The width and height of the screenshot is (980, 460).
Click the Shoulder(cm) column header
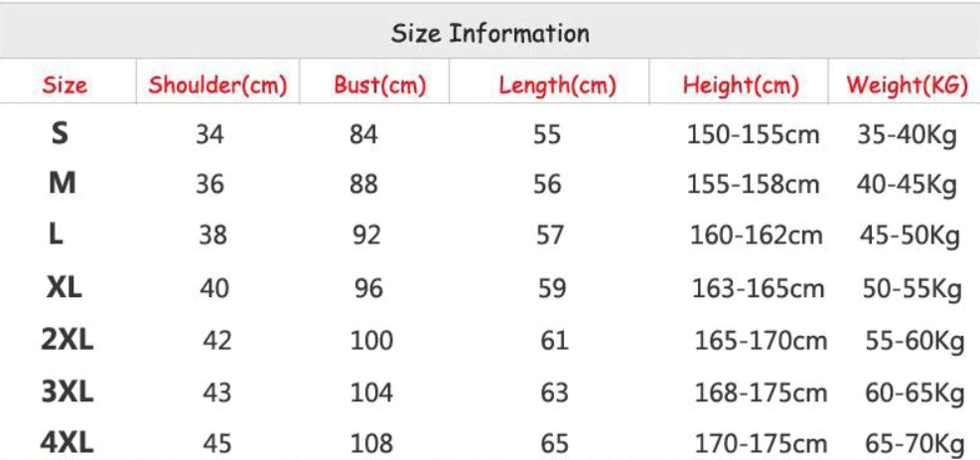coord(217,85)
